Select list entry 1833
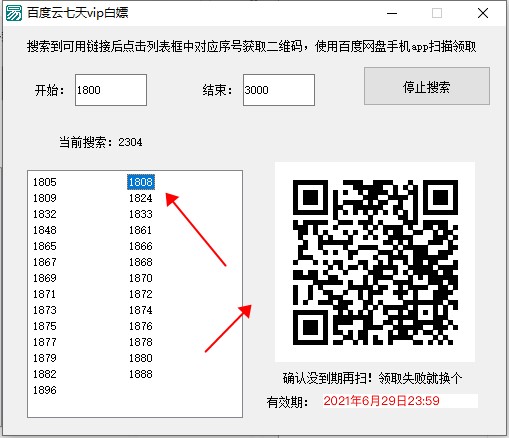 pos(141,214)
